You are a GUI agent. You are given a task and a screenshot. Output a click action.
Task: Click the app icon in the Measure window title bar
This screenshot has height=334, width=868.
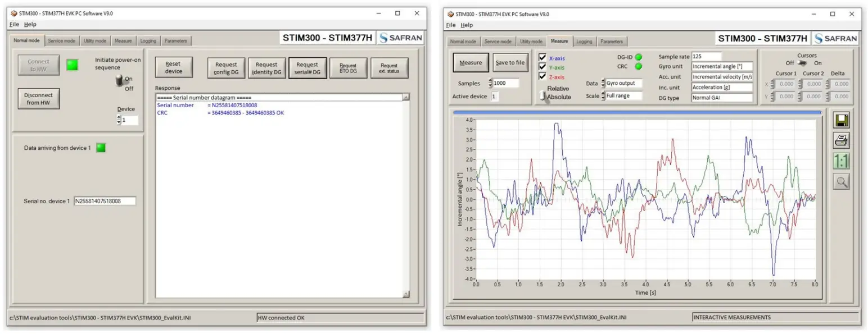[x=449, y=13]
